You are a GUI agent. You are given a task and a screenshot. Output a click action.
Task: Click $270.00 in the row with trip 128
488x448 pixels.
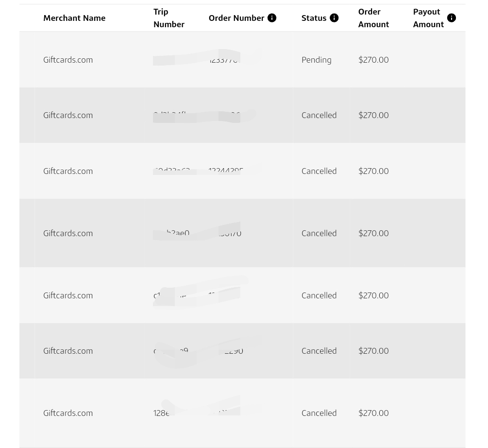(x=373, y=413)
